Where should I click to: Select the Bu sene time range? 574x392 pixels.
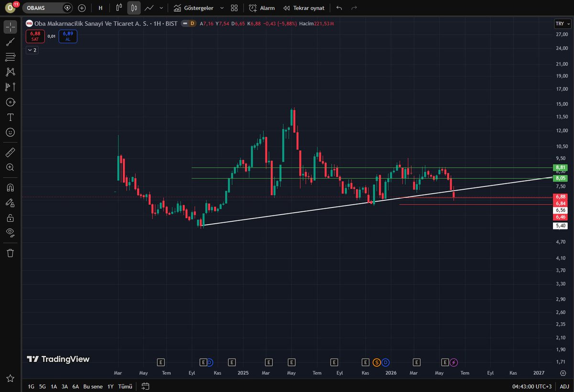(93, 386)
